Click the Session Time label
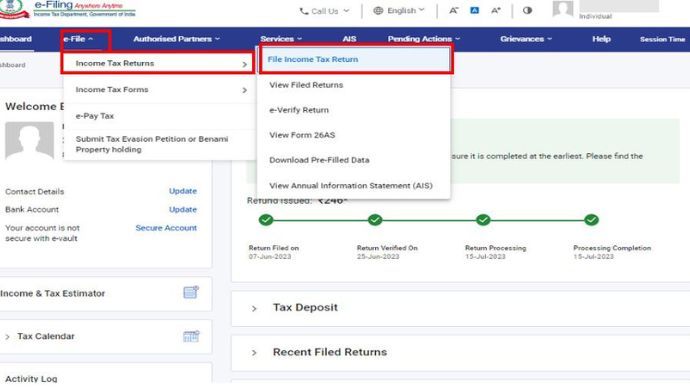Viewport: 690px width, 388px height. (x=662, y=39)
